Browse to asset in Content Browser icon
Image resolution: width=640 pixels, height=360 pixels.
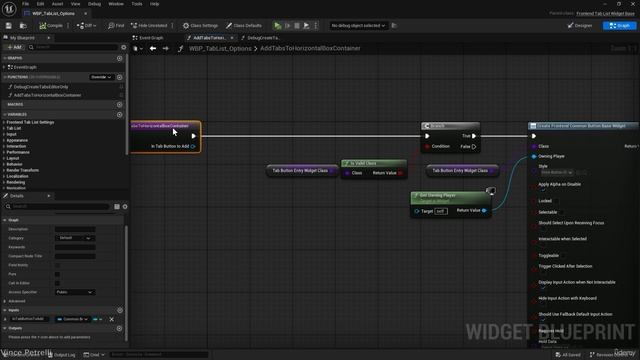23,26
